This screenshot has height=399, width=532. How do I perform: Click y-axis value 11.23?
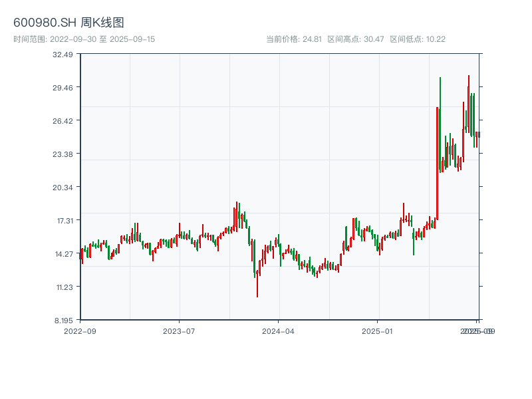(x=65, y=287)
